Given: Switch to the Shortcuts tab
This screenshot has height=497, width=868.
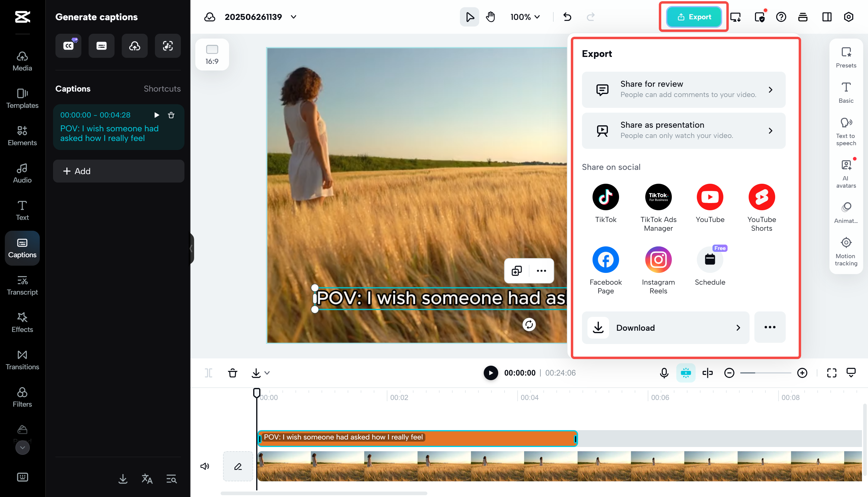Looking at the screenshot, I should 162,89.
